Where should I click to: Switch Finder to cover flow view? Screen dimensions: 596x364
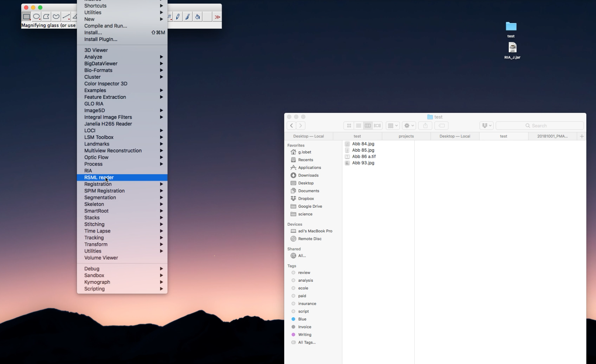click(x=377, y=125)
